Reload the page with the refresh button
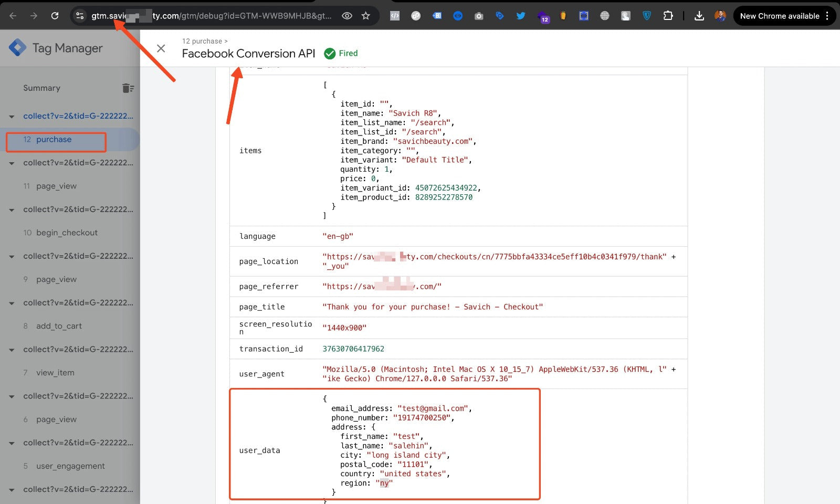Viewport: 840px width, 504px height. [55, 16]
